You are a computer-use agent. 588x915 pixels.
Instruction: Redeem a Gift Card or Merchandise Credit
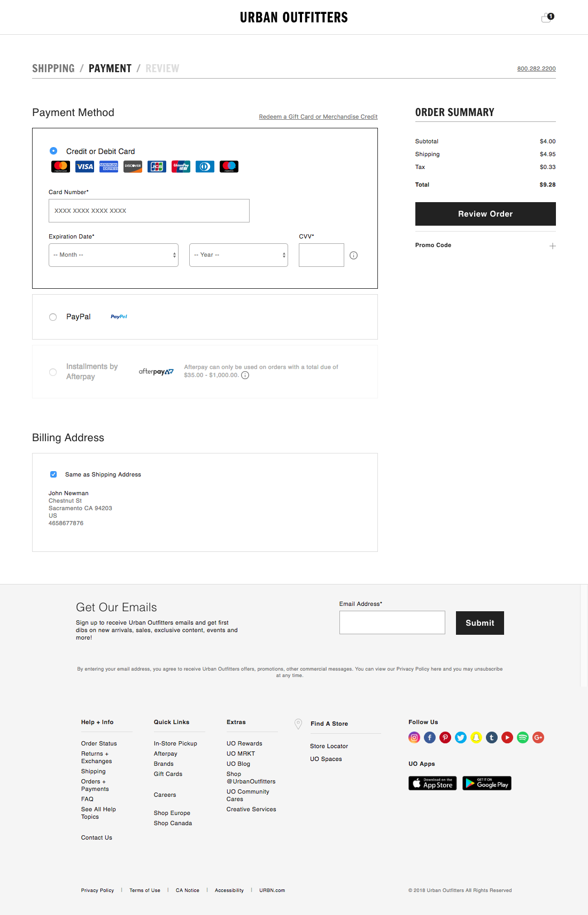coord(318,117)
